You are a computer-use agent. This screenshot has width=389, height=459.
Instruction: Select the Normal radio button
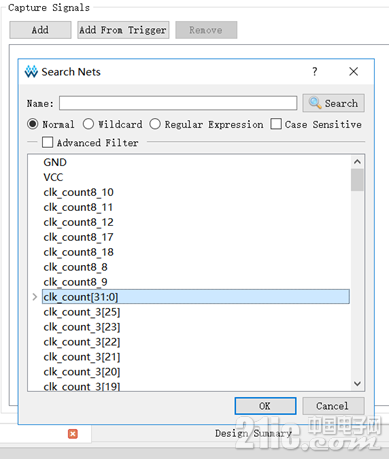33,124
